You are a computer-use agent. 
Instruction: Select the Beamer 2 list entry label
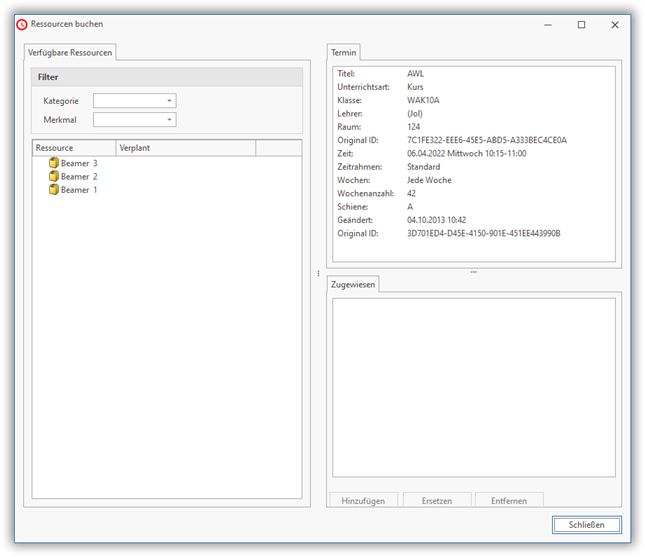click(x=79, y=176)
